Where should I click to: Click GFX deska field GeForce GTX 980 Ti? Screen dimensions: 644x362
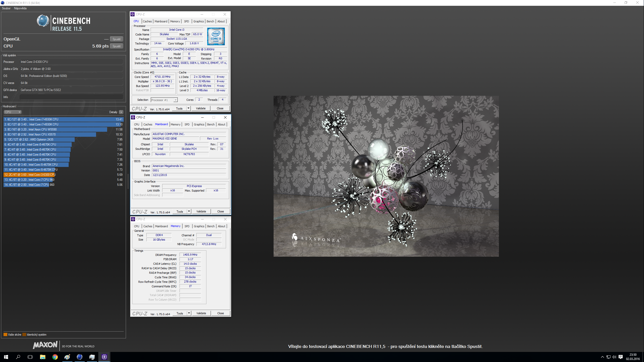[x=71, y=90]
